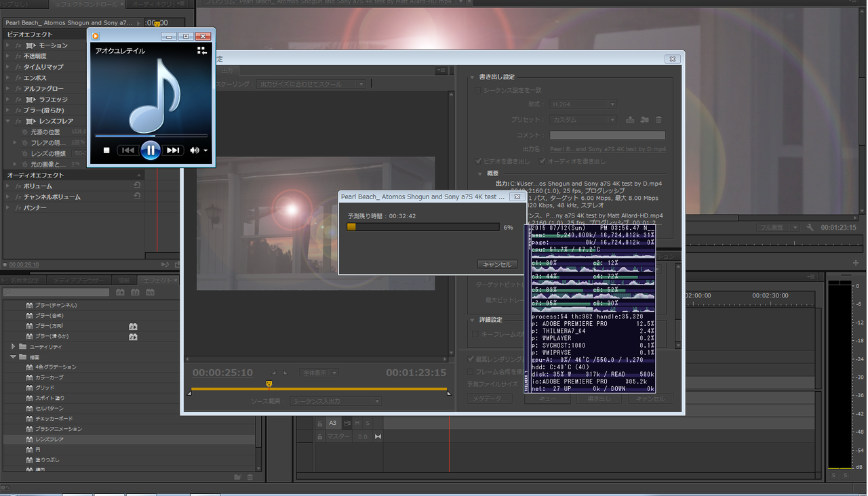Select the ブラー(チャンネル) effect
Screen dimensions: 868x496
tap(56, 305)
